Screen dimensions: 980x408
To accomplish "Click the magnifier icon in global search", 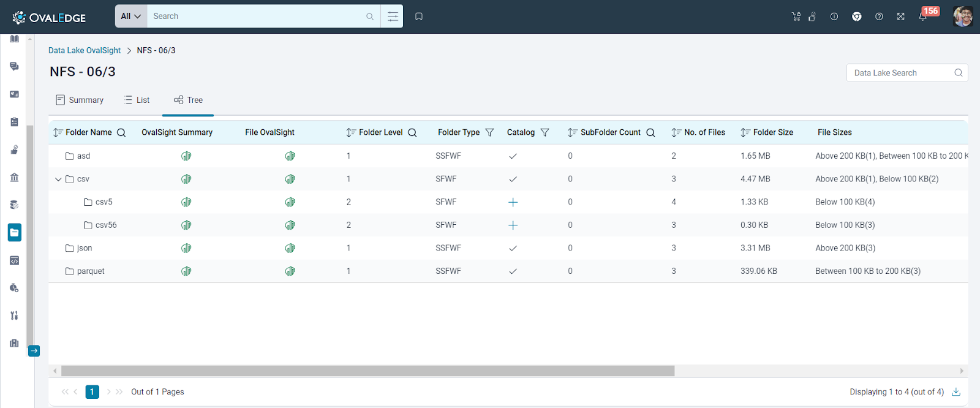I will [x=370, y=17].
